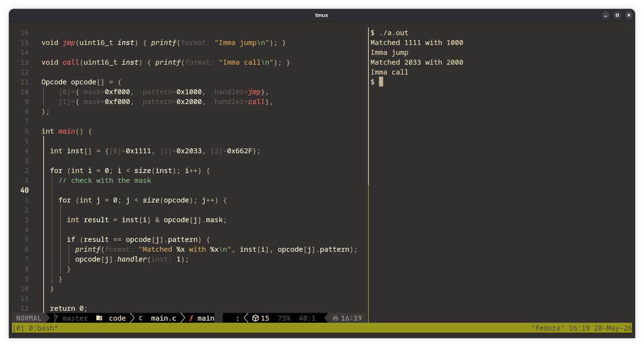The image size is (644, 347).
Task: Click the "Imma jump\n" string in the editor
Action: tap(244, 42)
